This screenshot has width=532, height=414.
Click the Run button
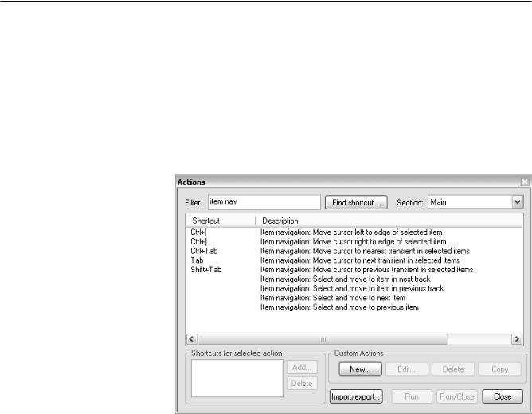coord(412,396)
